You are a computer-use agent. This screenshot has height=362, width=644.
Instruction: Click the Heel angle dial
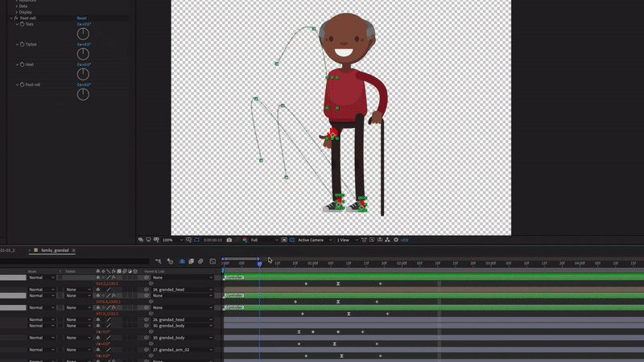pyautogui.click(x=83, y=74)
